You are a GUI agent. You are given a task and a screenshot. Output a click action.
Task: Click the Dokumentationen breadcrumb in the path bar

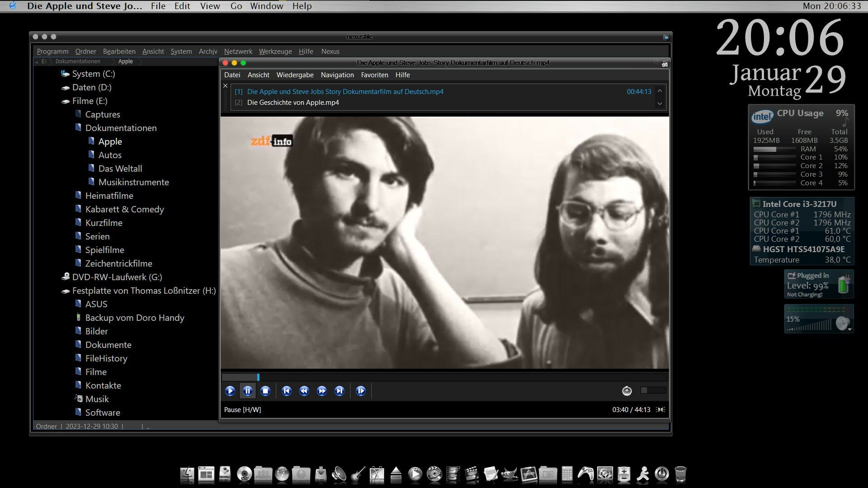click(78, 61)
